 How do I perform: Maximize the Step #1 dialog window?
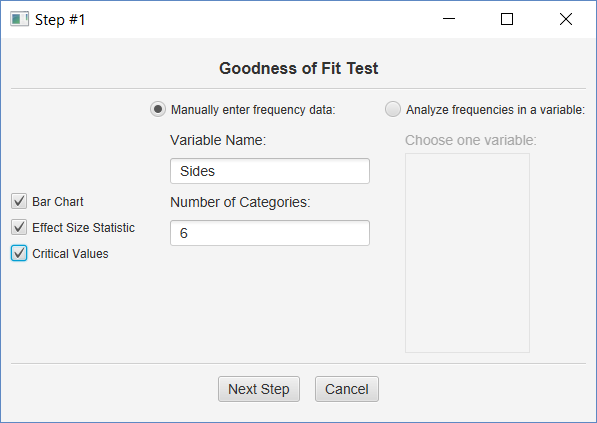tap(507, 19)
